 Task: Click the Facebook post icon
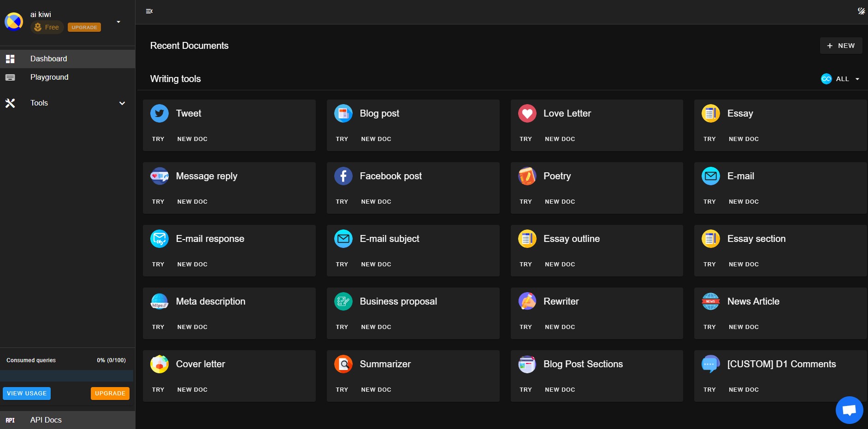[x=343, y=176]
